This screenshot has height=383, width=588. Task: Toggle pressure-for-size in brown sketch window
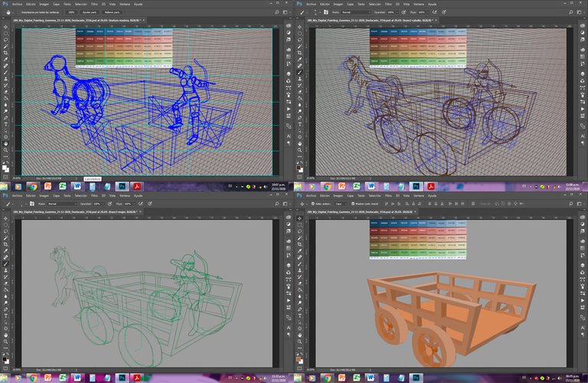[443, 12]
